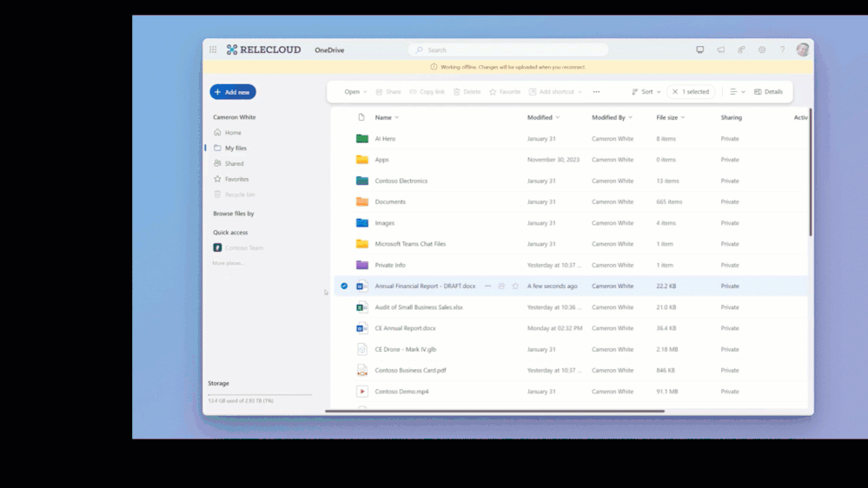868x488 pixels.
Task: Click the search box
Action: coord(508,49)
